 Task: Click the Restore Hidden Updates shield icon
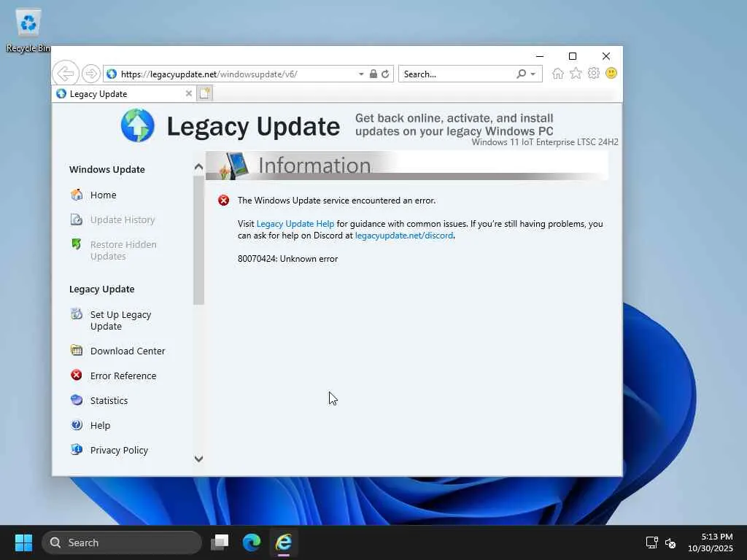click(x=77, y=244)
